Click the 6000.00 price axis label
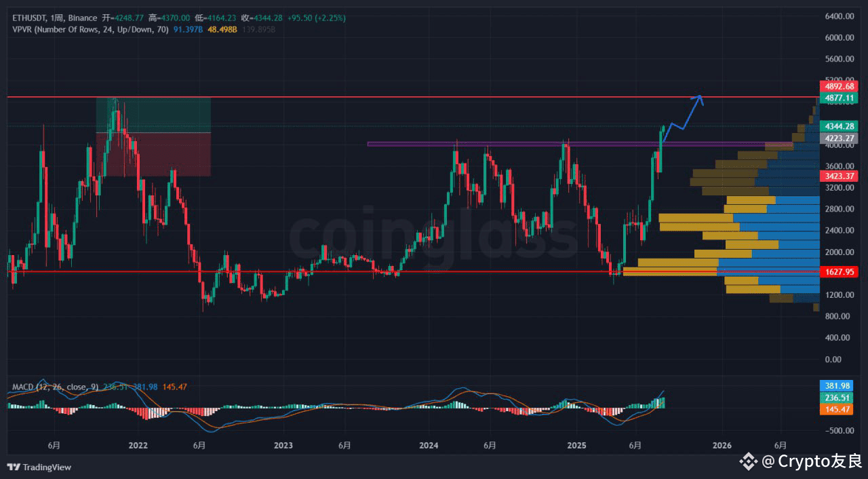Screen dimensions: 868x479 (840, 38)
